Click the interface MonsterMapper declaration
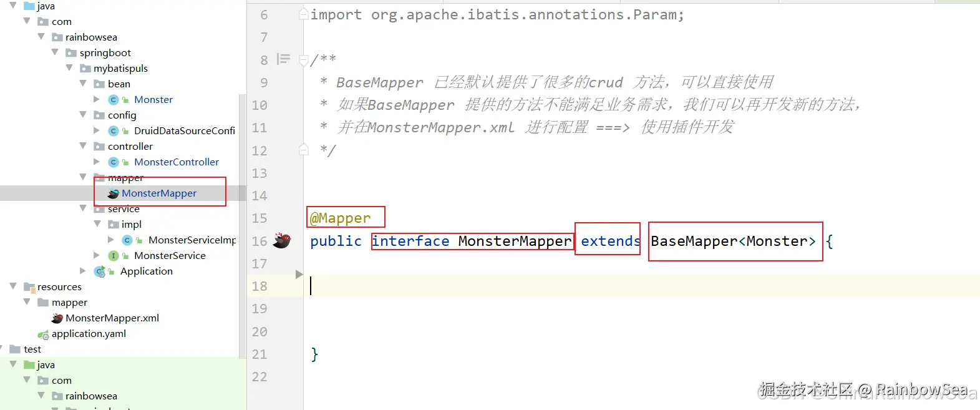Viewport: 980px width, 410px height. [x=472, y=241]
